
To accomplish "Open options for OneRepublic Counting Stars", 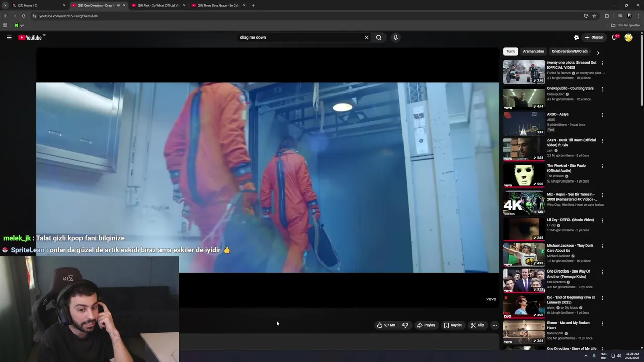I will tap(602, 89).
